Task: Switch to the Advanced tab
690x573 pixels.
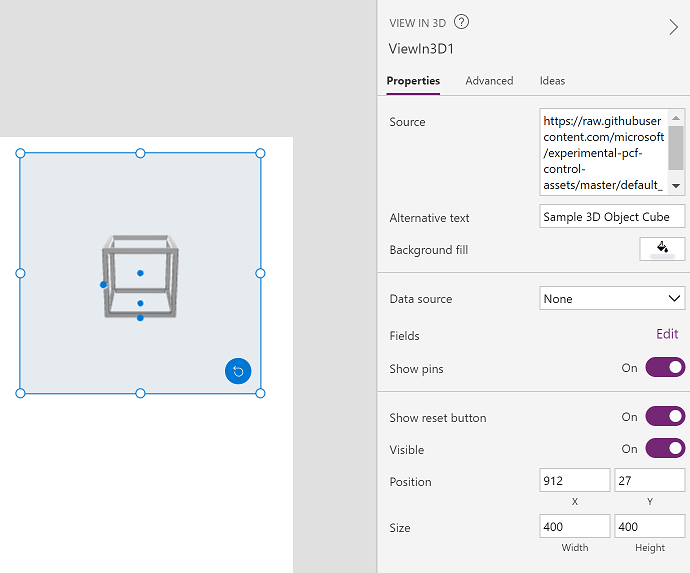Action: pyautogui.click(x=489, y=81)
